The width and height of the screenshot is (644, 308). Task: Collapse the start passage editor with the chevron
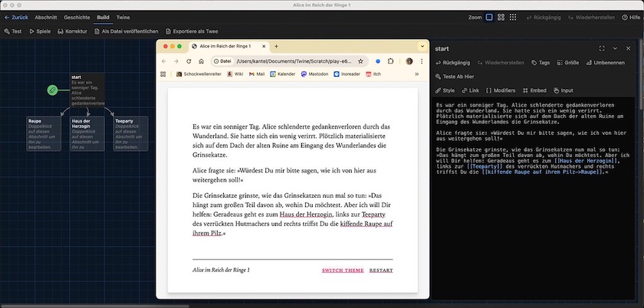(614, 48)
